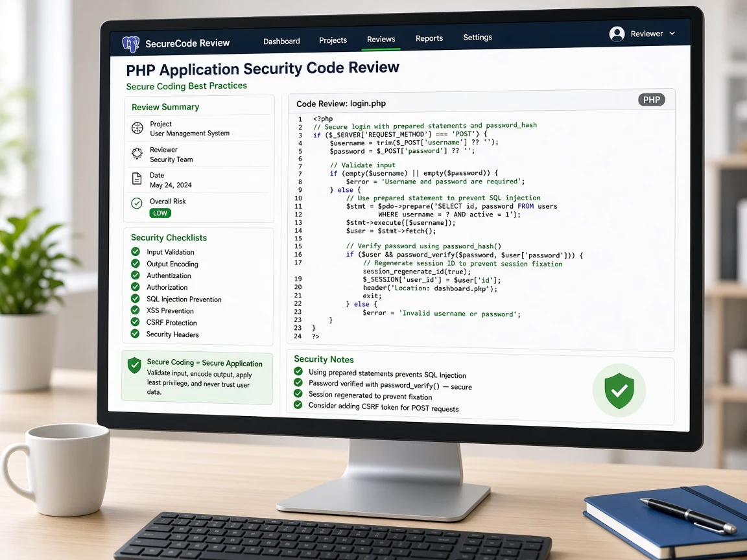This screenshot has height=560, width=747.
Task: Click 'Secure Coding Best Practices' subtitle
Action: pos(186,86)
